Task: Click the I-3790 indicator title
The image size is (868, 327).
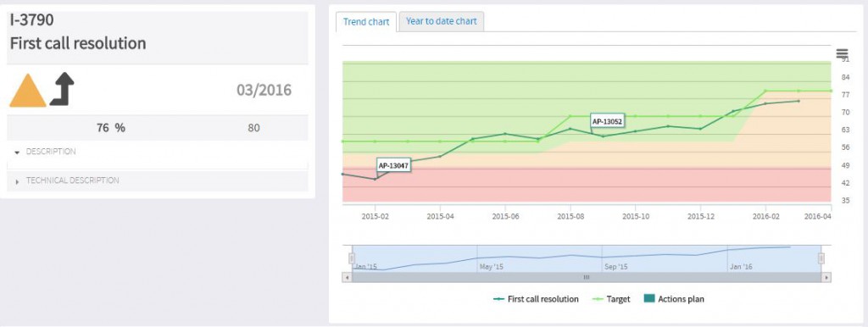Action: [x=31, y=21]
